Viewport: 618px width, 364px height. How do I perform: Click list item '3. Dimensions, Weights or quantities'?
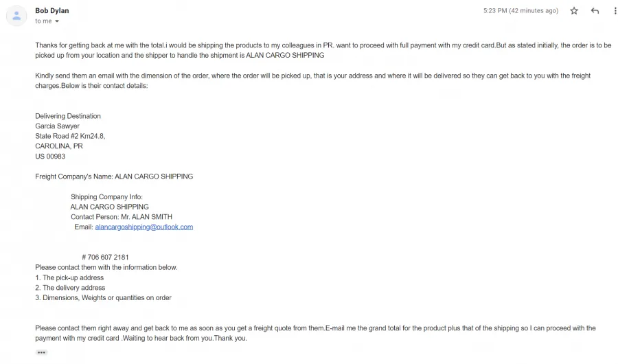[103, 298]
